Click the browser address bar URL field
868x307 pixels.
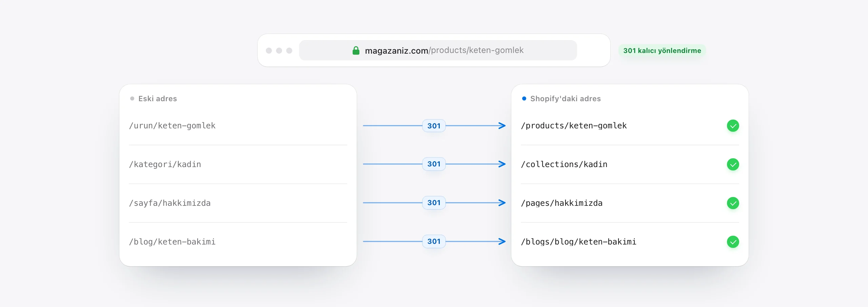438,50
